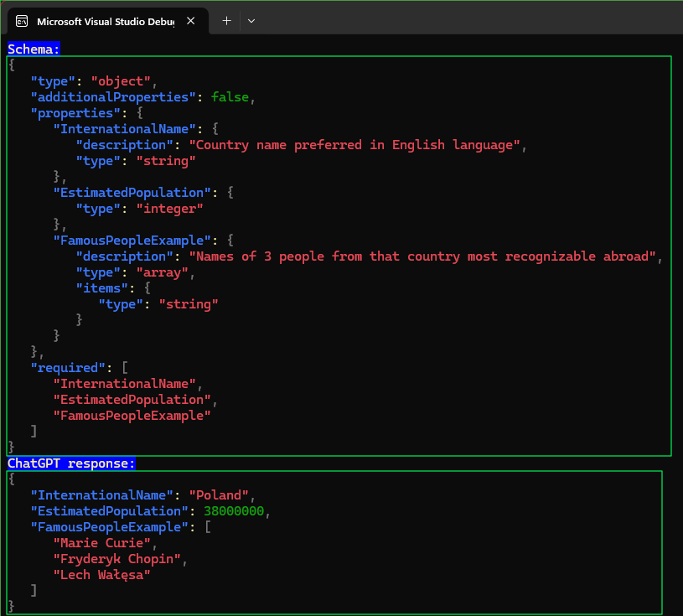
Task: Click the highlighted "ChatGPT response:" heading
Action: [71, 463]
